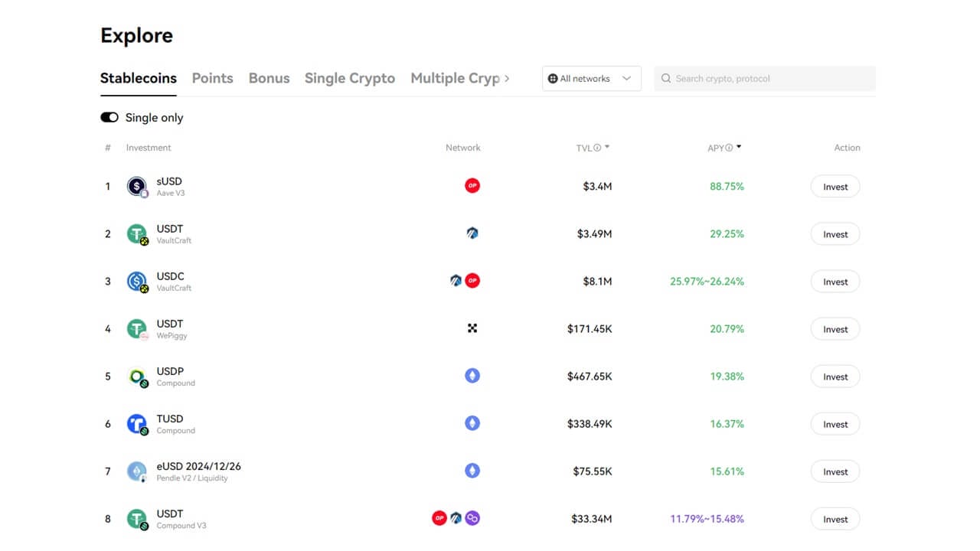980x551 pixels.
Task: Click the USDT WePiggy coin icon
Action: [136, 328]
